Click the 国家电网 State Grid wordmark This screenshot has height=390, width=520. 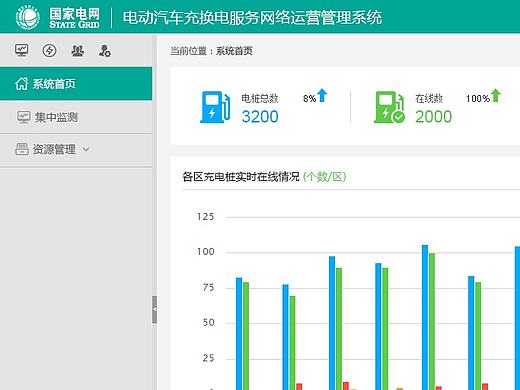(74, 18)
